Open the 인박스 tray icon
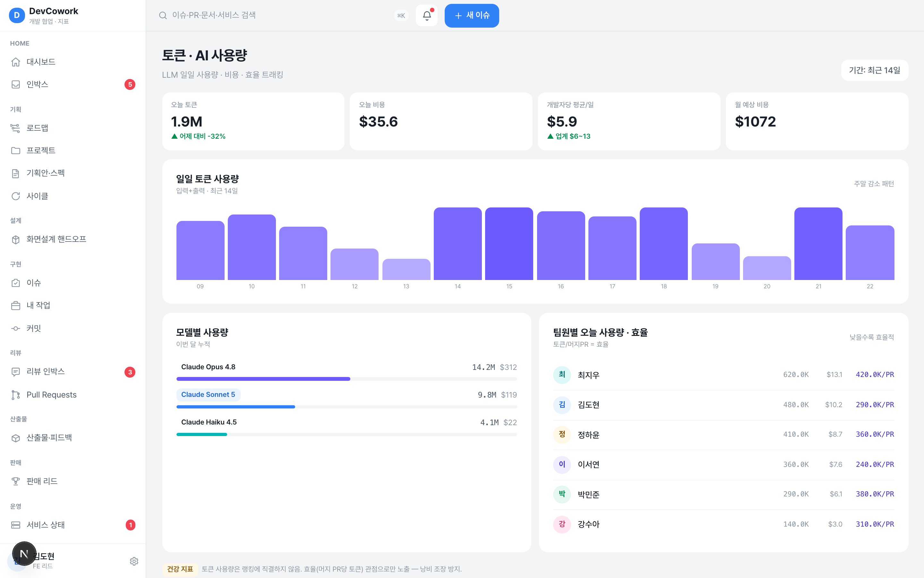The width and height of the screenshot is (924, 578). (16, 84)
